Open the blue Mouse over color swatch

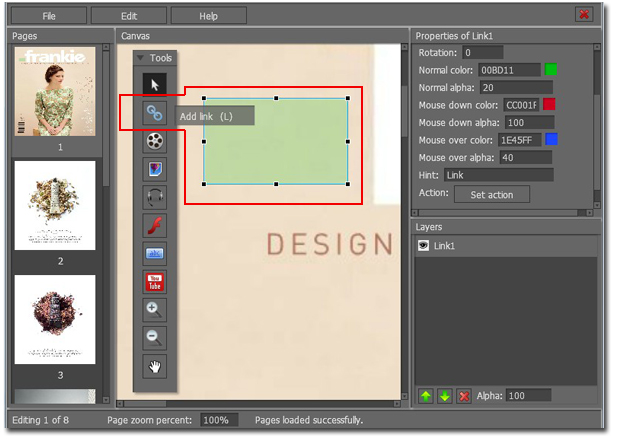click(551, 139)
